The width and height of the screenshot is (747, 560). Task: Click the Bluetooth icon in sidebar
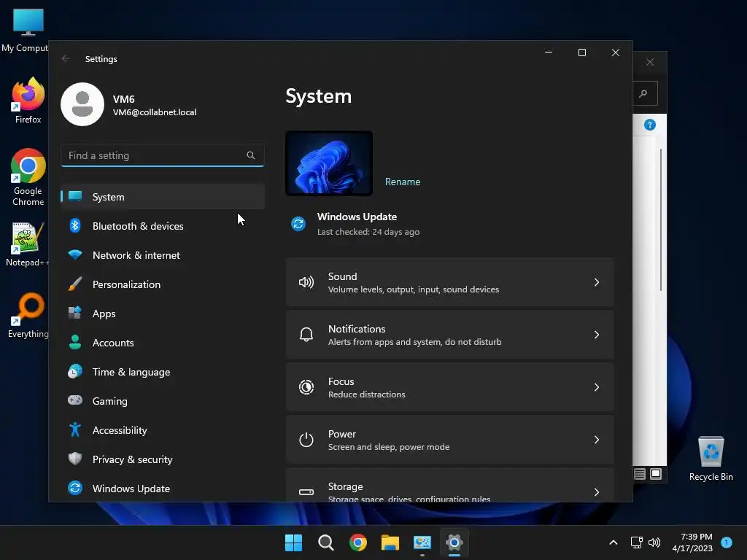click(x=75, y=226)
